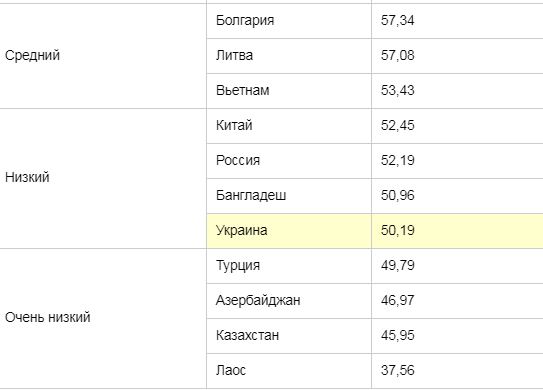Screen dimensions: 543x390
Task: Select the Китай row cell
Action: (289, 126)
